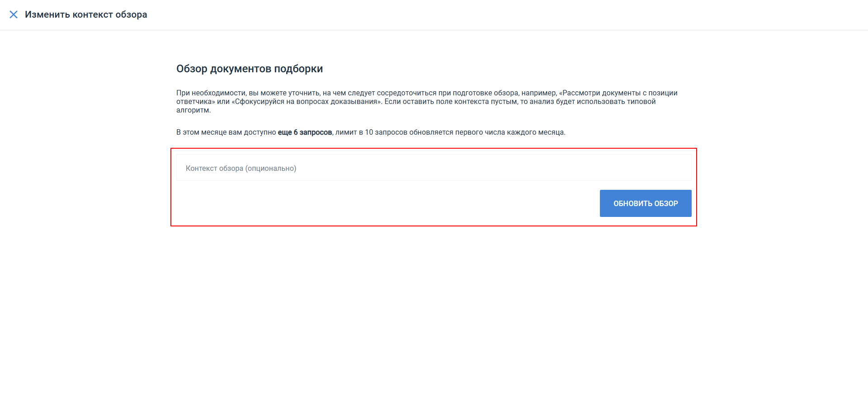Click inside the Контекст обзора input field
Viewport: 868px width, 395px height.
click(x=433, y=168)
